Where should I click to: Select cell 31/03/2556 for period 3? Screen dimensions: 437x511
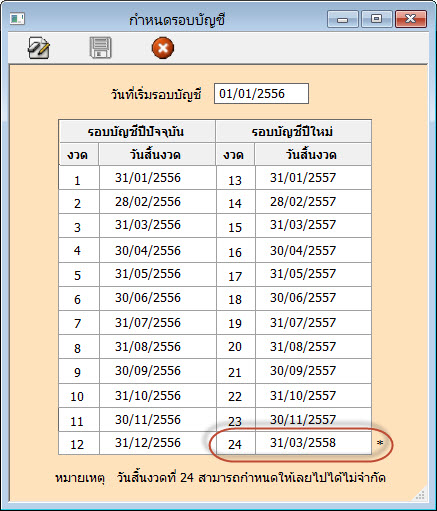[158, 225]
